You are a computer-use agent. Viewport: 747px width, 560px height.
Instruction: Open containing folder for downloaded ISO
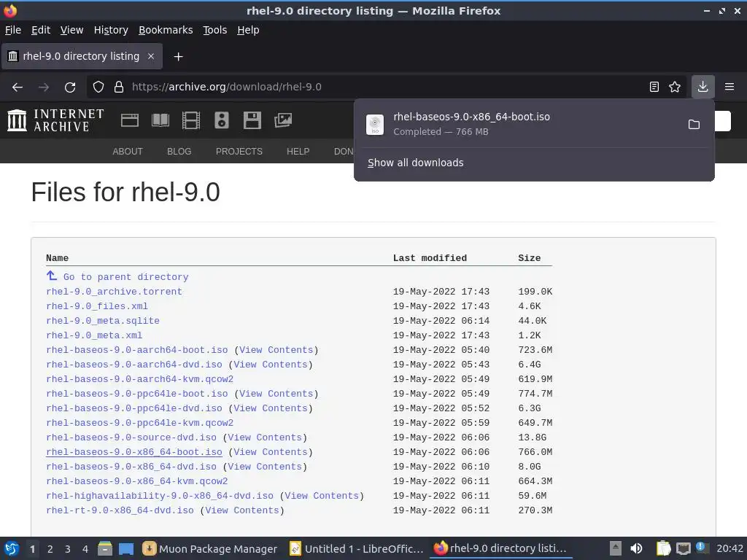(x=694, y=124)
